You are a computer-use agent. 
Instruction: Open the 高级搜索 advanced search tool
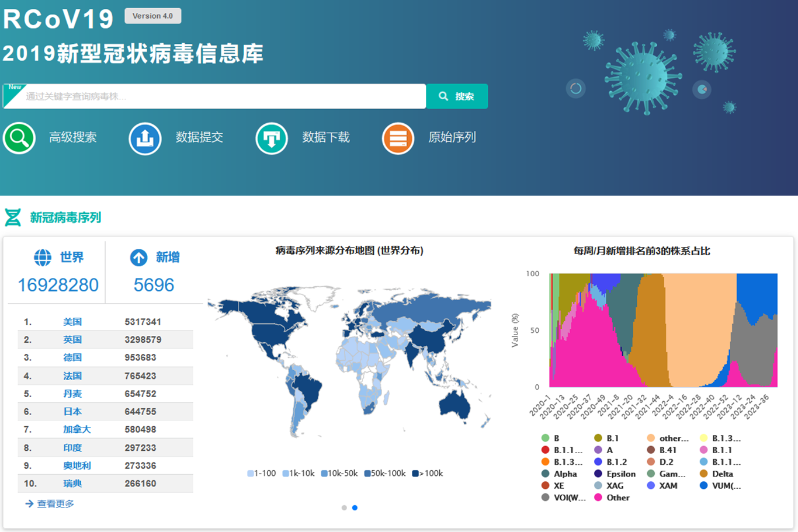pos(19,138)
